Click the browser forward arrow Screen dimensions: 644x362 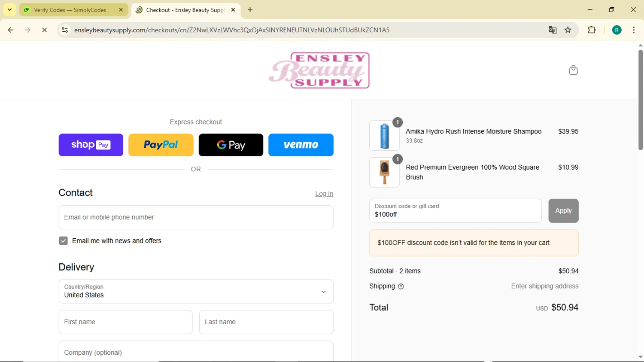pos(27,30)
